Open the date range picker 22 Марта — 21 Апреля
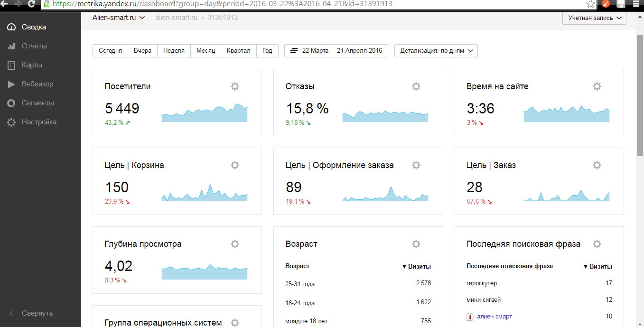 (x=336, y=51)
